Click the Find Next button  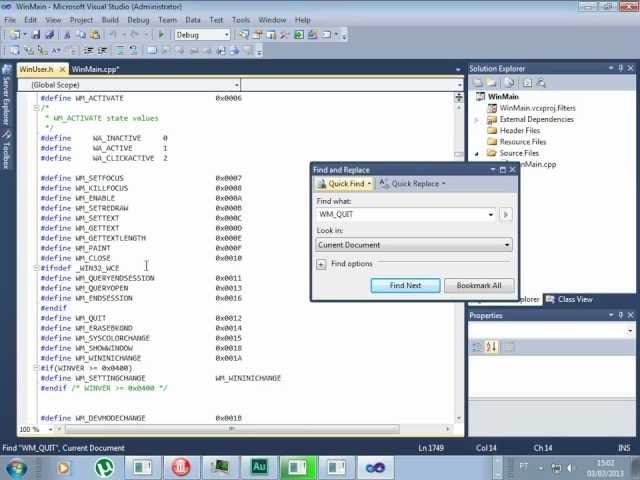point(405,286)
